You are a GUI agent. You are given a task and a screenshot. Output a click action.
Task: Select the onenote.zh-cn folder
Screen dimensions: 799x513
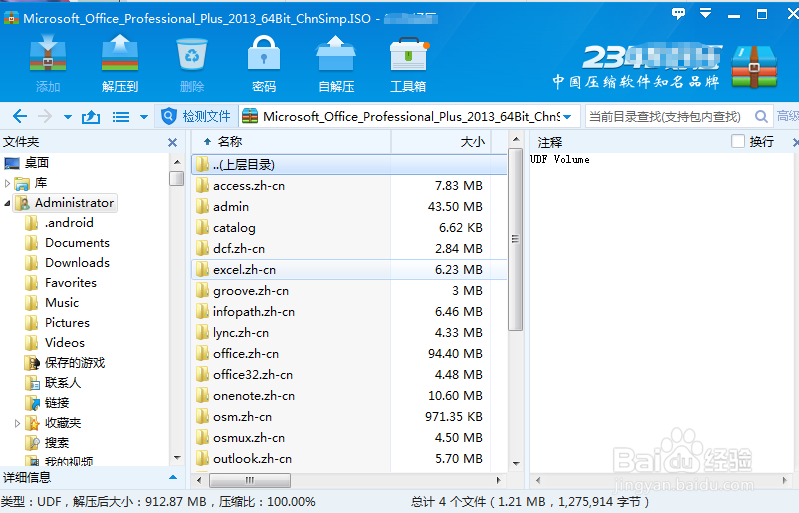tap(349, 396)
